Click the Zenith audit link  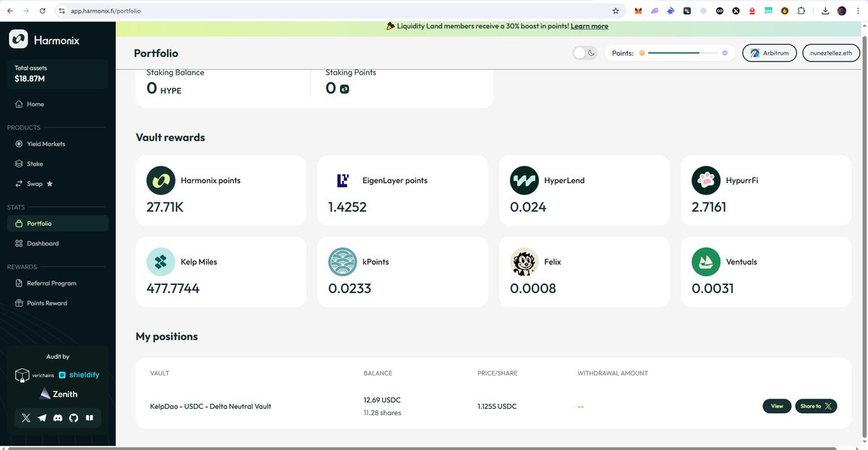[x=58, y=394]
